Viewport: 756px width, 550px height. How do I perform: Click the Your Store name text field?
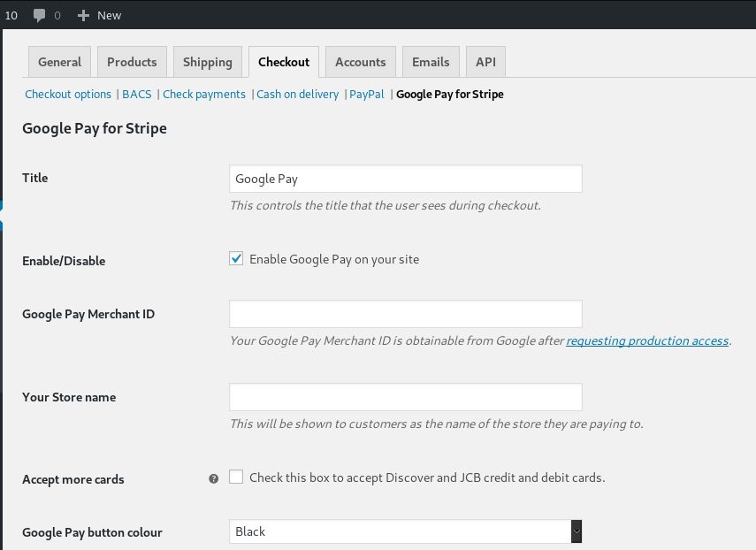click(x=406, y=397)
